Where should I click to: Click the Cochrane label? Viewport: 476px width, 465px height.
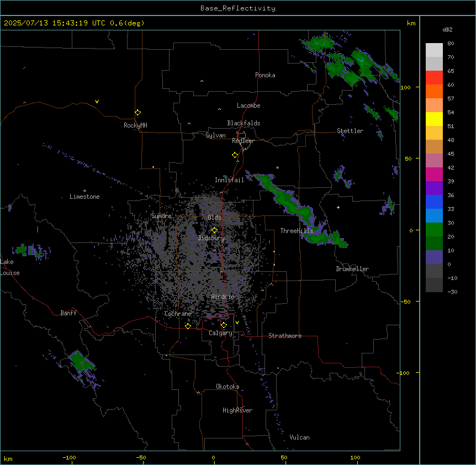pos(178,314)
